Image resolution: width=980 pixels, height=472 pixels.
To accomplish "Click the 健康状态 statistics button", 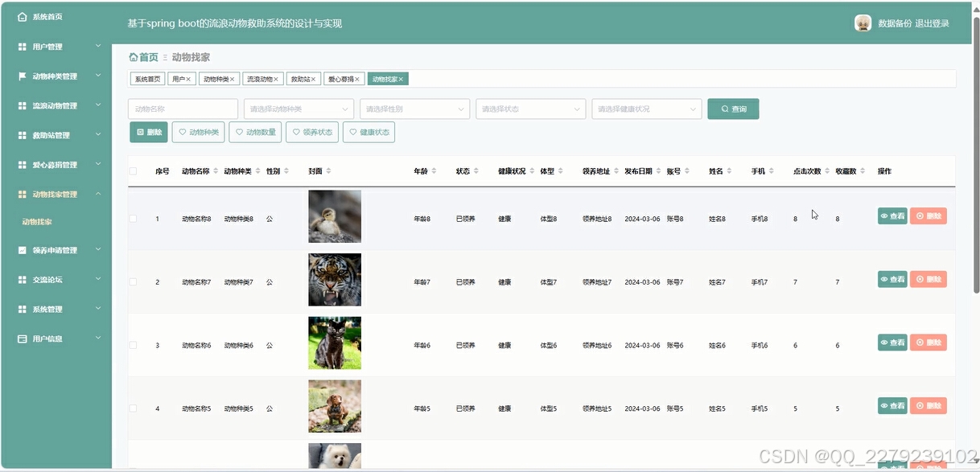I will click(369, 132).
